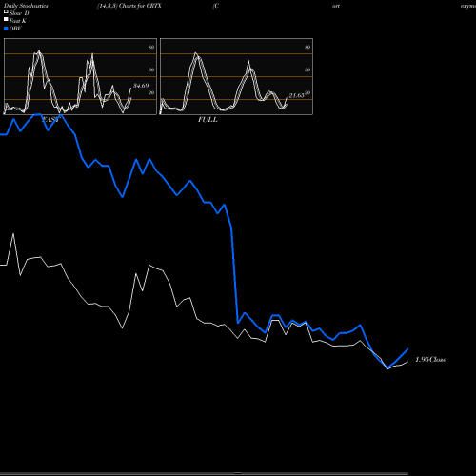Select the 'Daily Stochastics' title text
This screenshot has height=476, width=476.
click(26, 6)
